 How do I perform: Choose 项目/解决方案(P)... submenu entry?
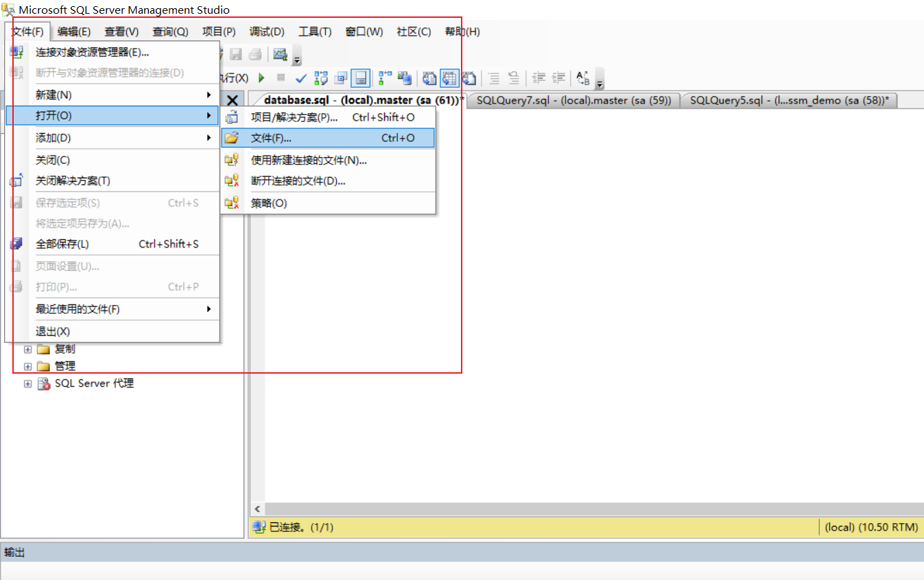328,117
